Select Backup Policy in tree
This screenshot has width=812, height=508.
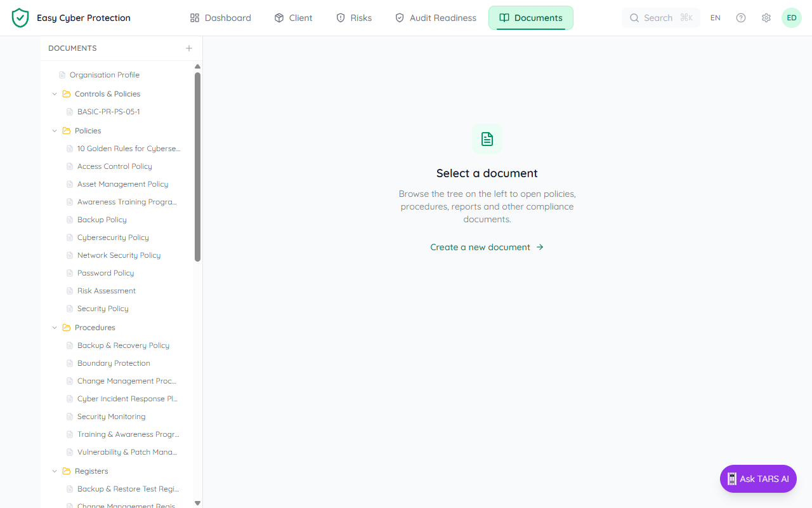pyautogui.click(x=102, y=220)
